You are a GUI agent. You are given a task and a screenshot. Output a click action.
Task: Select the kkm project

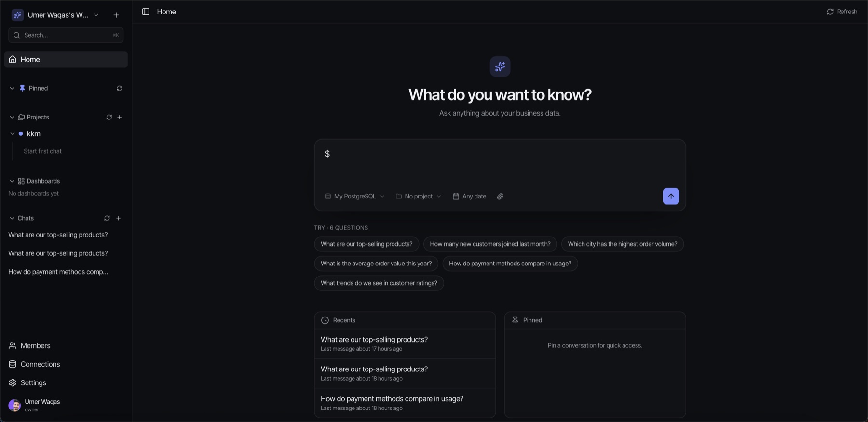click(x=34, y=133)
